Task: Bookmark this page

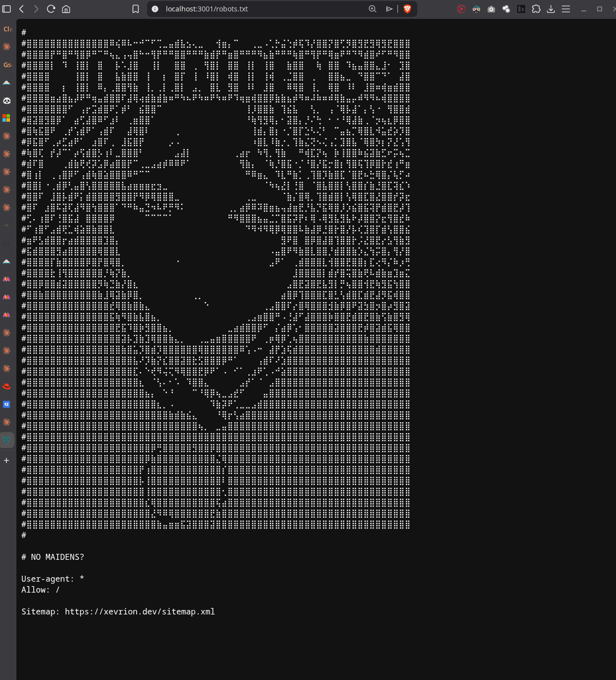Action: pyautogui.click(x=136, y=9)
